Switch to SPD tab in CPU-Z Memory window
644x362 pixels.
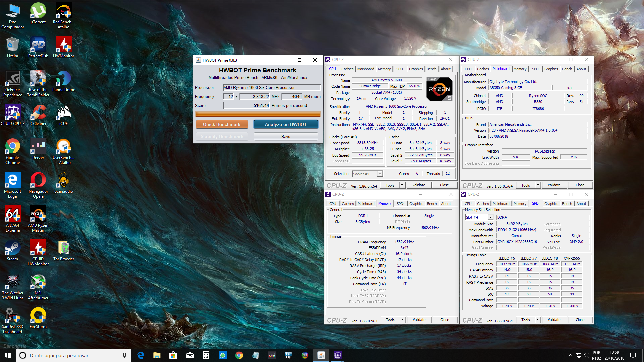(400, 204)
